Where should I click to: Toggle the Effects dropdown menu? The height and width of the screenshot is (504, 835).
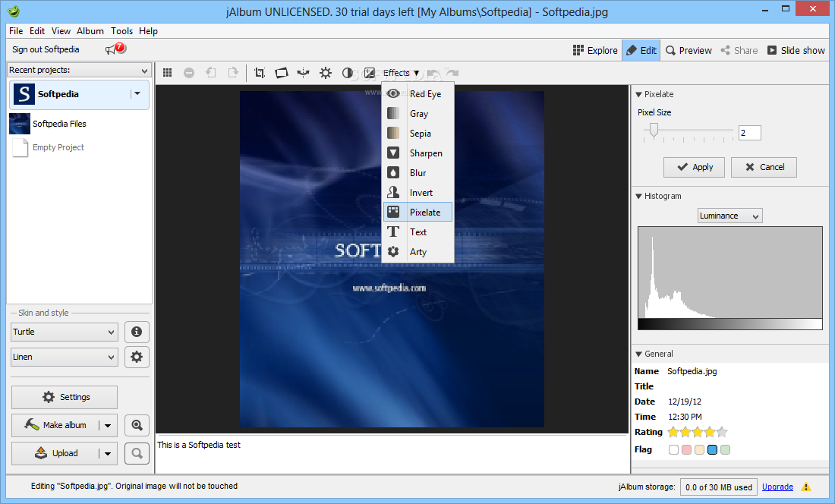point(401,73)
